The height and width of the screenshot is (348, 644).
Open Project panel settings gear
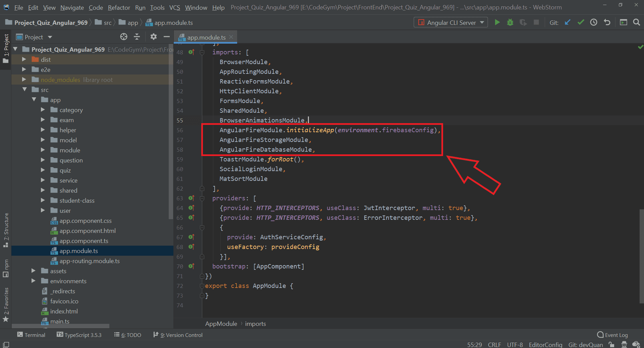(x=154, y=37)
